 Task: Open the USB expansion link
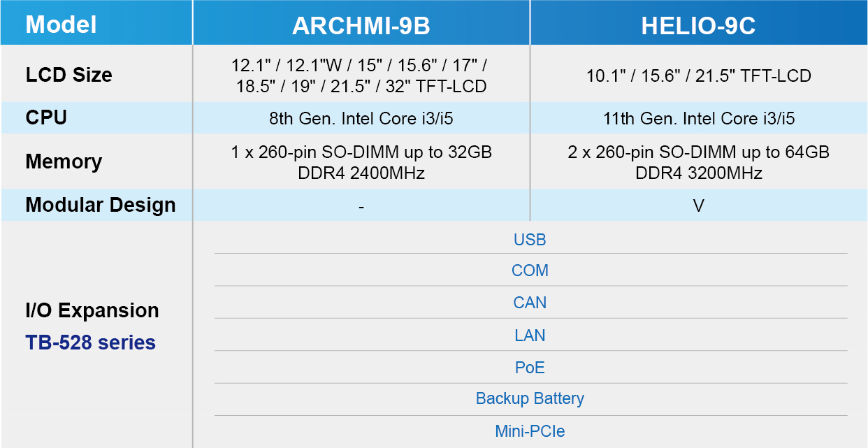(530, 240)
